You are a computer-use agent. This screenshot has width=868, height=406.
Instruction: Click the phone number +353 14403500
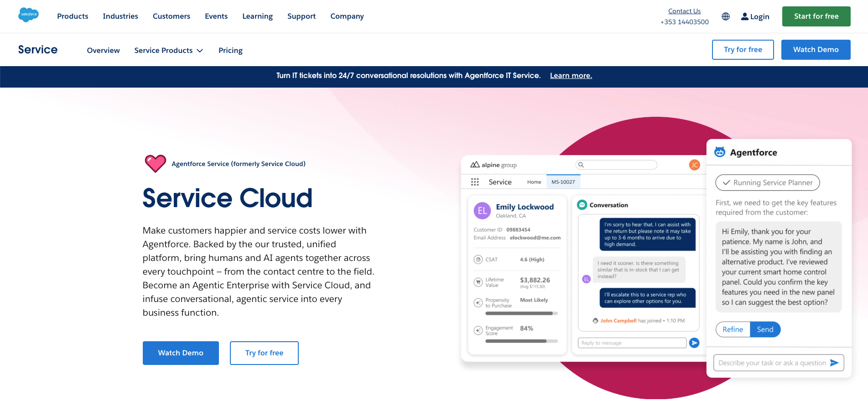[684, 22]
